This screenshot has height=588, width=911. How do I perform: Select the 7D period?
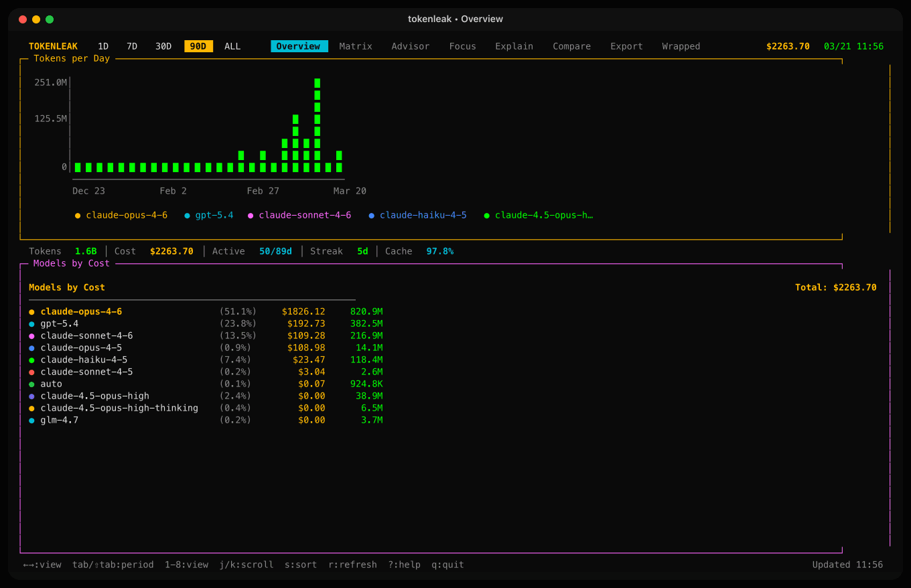[x=132, y=46]
